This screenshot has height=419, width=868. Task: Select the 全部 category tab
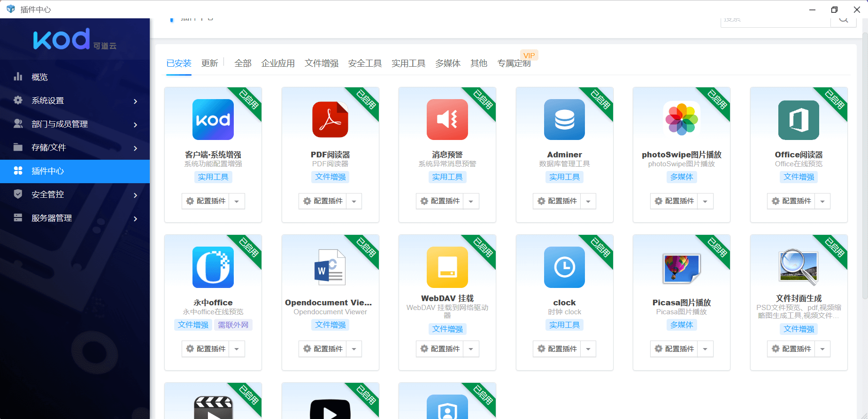[x=243, y=63]
